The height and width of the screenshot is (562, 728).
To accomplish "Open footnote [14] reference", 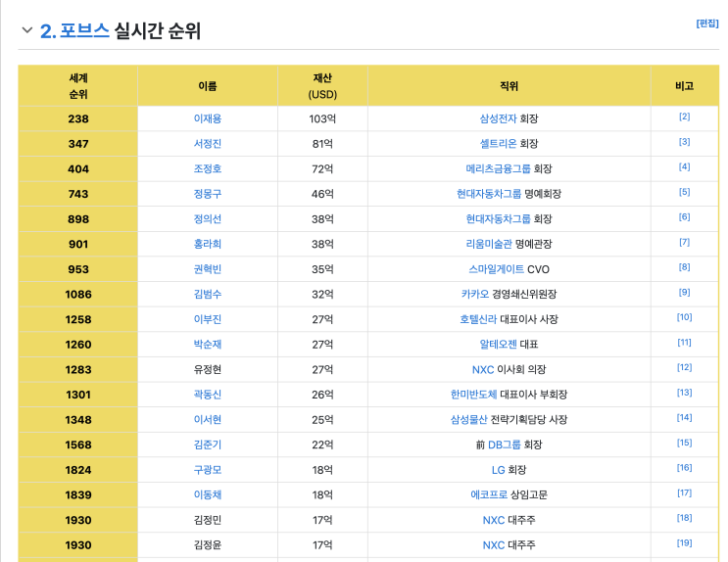I will tap(684, 417).
